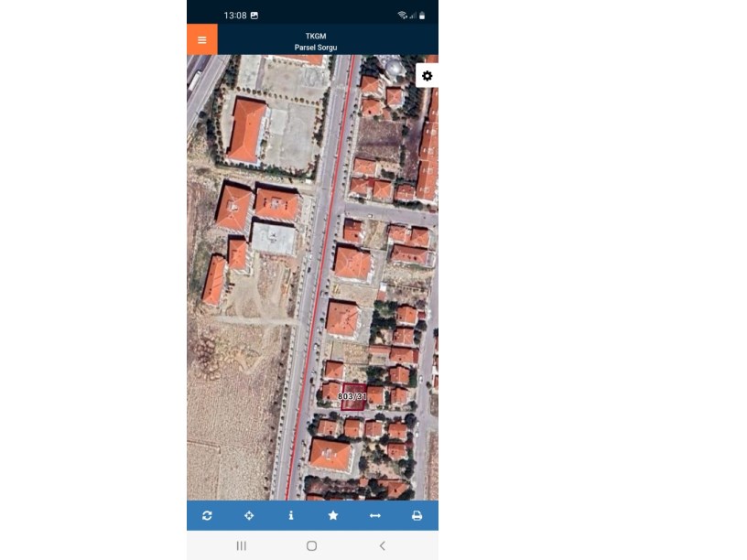Tap the star favorites icon
Image resolution: width=747 pixels, height=560 pixels.
(x=333, y=516)
